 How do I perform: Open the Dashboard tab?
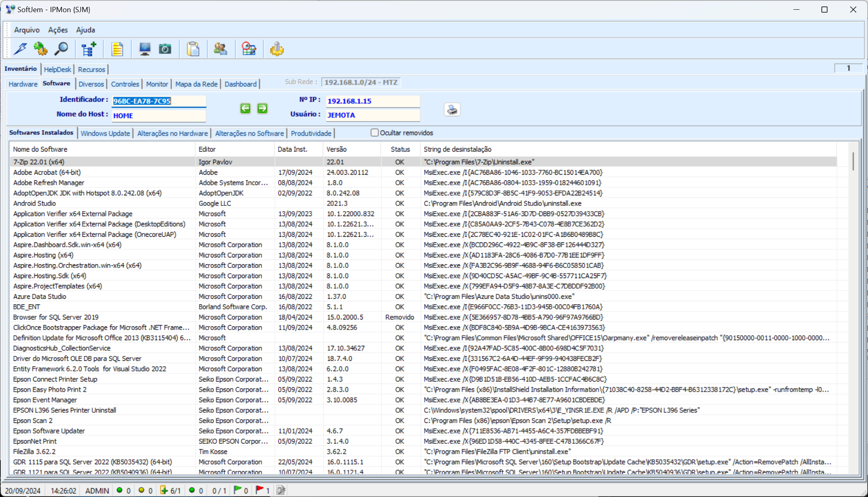[x=241, y=84]
